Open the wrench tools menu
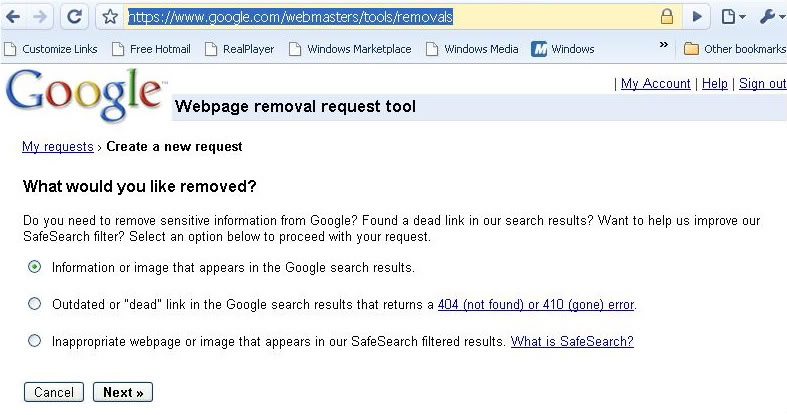Viewport: 787px width, 415px height. [x=772, y=17]
